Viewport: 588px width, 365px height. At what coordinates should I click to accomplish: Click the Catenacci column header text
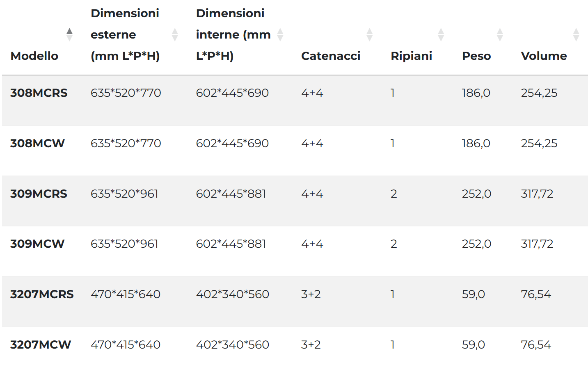tap(331, 56)
